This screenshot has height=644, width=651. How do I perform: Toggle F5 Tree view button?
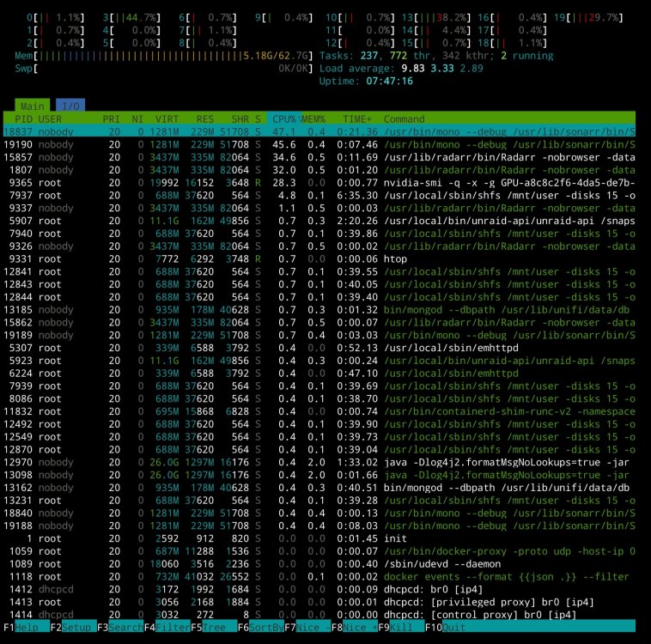[x=214, y=627]
